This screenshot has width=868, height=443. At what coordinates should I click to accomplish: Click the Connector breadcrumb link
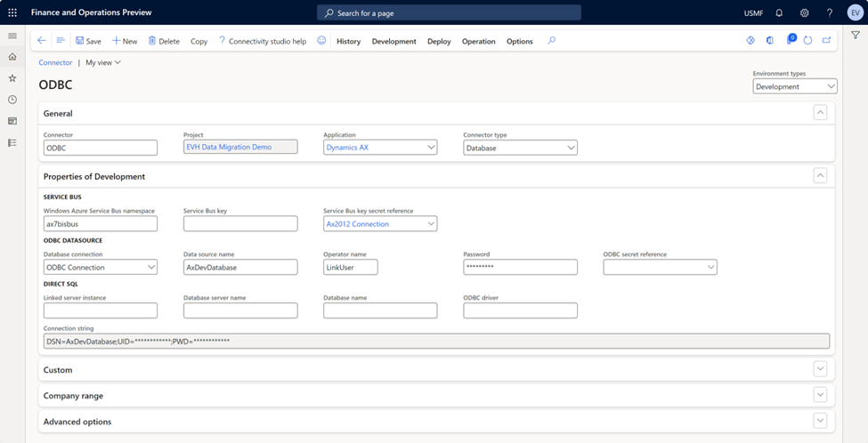55,62
